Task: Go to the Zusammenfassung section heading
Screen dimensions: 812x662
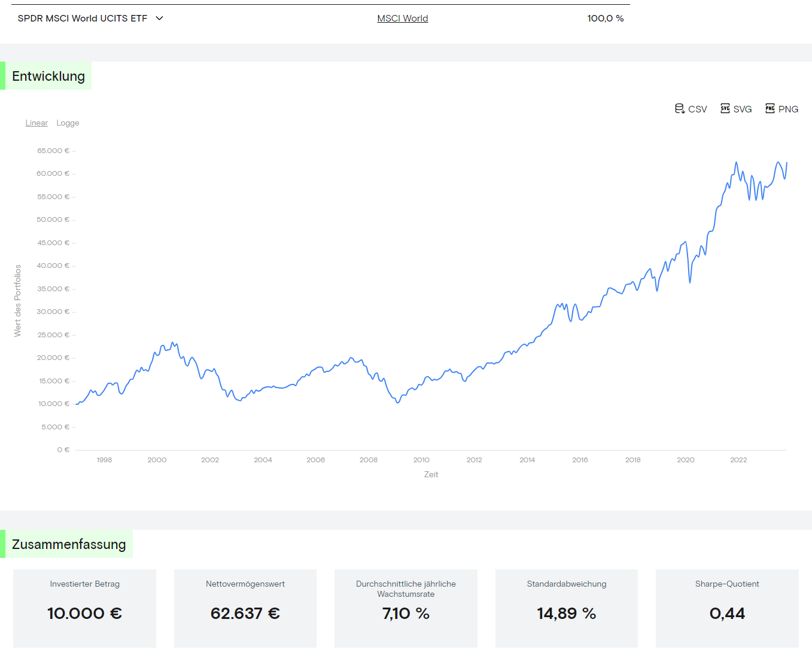Action: click(x=69, y=545)
